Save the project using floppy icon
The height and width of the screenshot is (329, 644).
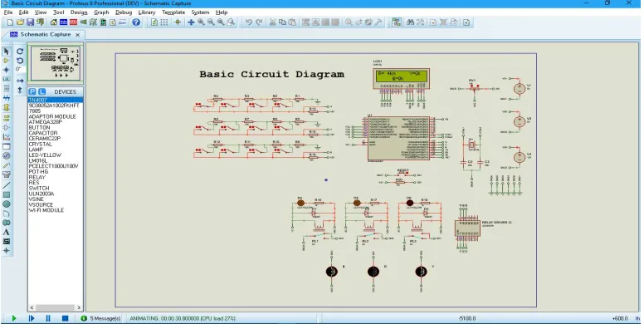coord(30,22)
